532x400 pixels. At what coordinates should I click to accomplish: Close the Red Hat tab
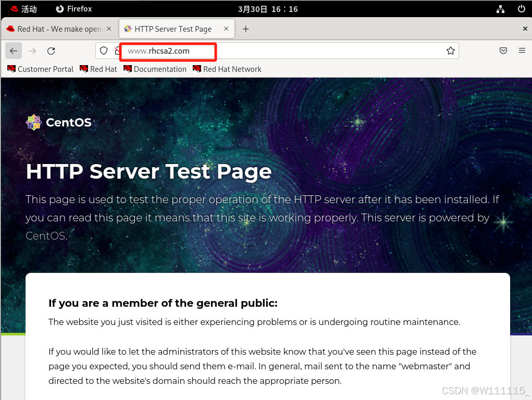coord(109,29)
